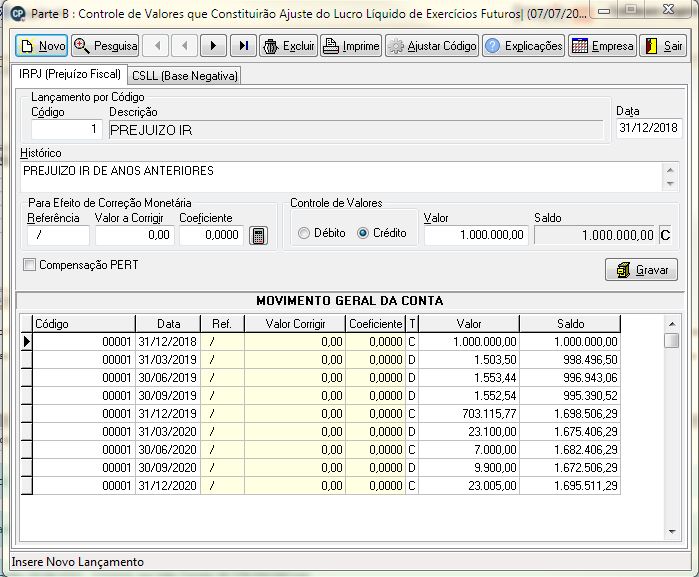699x577 pixels.
Task: Click the Data field 31/12/2018
Action: pos(649,128)
